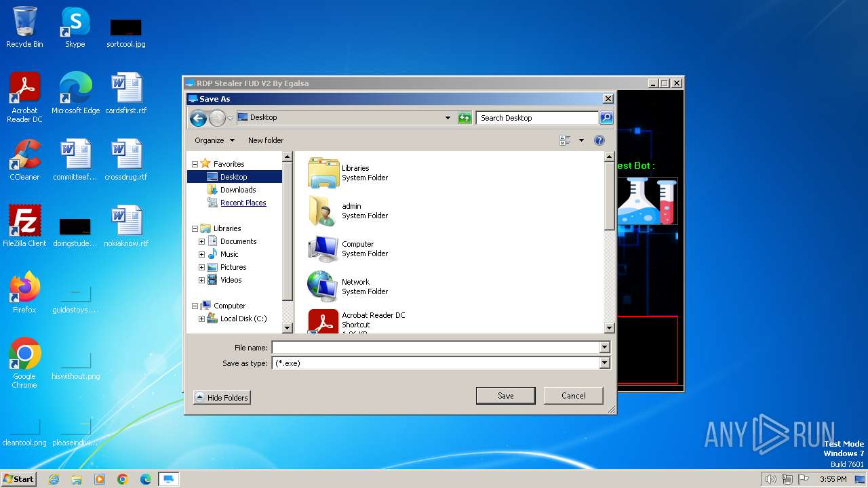Select sortcool.jpg desktop file

pos(126,33)
